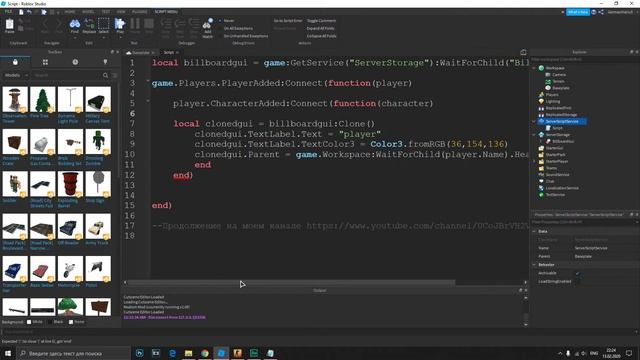Viewport: 640px width, 360px height.
Task: Expand the StarterPlayer node arrow
Action: 534,161
